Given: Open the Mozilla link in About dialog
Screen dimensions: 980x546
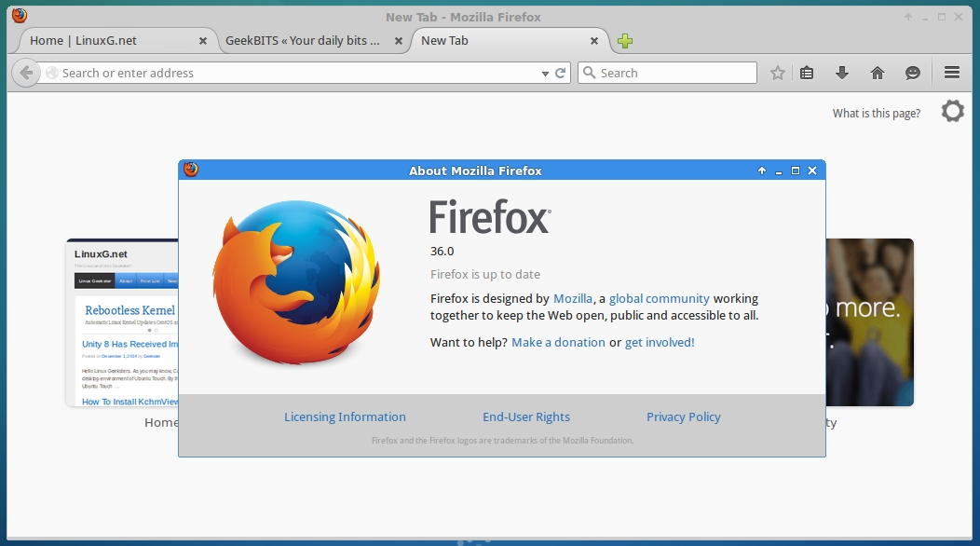Looking at the screenshot, I should (573, 298).
